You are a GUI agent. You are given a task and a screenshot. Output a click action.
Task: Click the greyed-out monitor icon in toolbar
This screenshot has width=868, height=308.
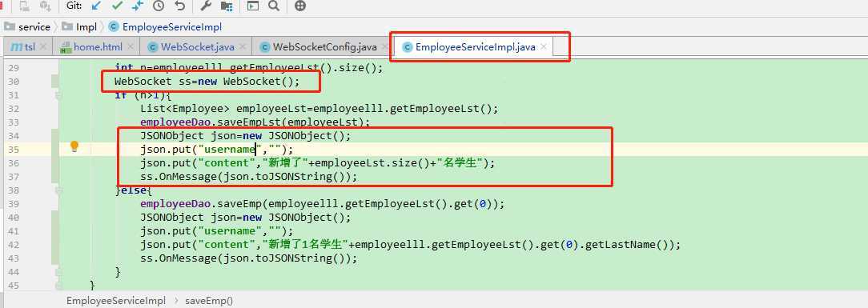pos(24,6)
